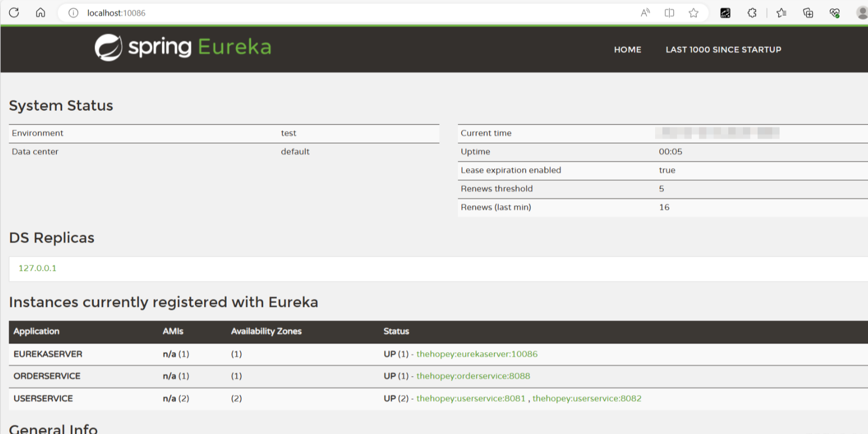Open thehopey:userservice:8082 instance link

click(x=587, y=399)
